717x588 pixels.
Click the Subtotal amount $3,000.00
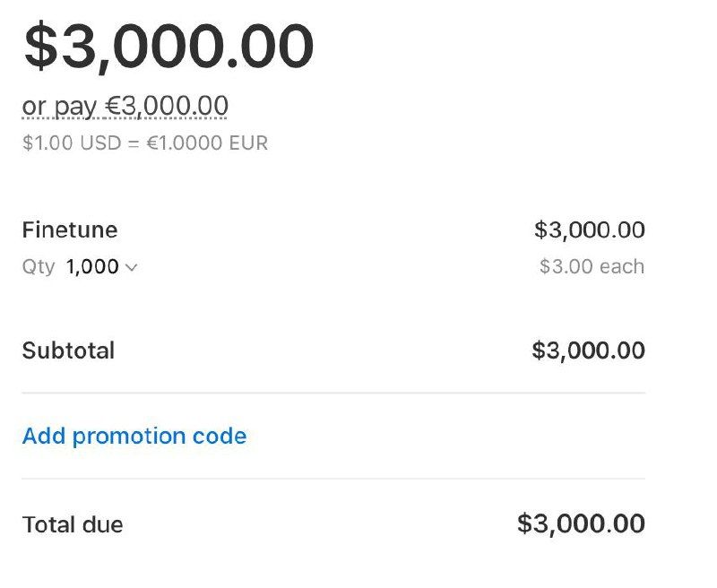[x=588, y=350]
